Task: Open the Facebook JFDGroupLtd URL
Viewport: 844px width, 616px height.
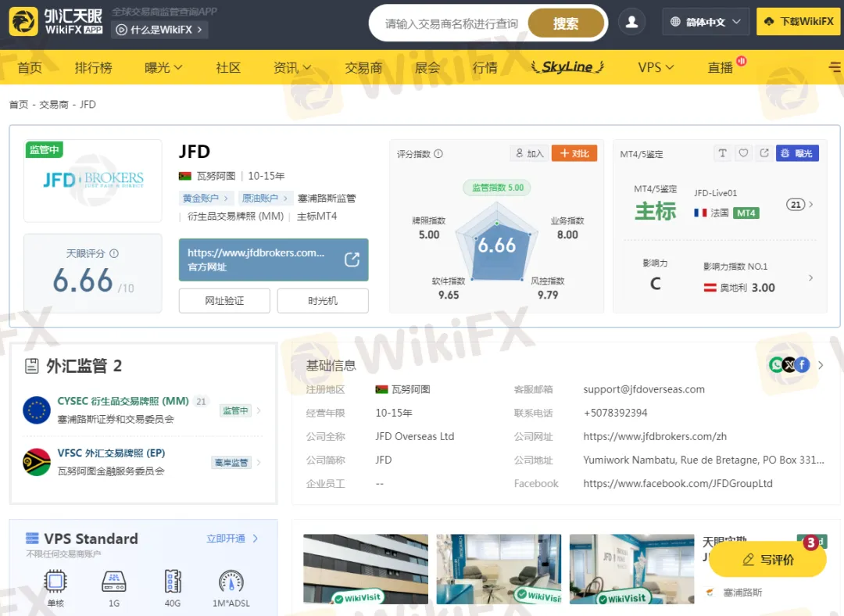Action: click(x=678, y=484)
